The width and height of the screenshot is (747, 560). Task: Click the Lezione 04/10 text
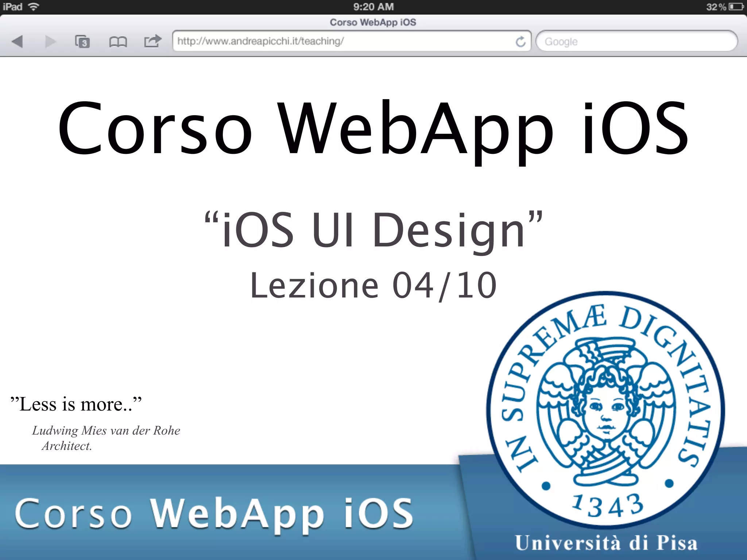pyautogui.click(x=373, y=285)
